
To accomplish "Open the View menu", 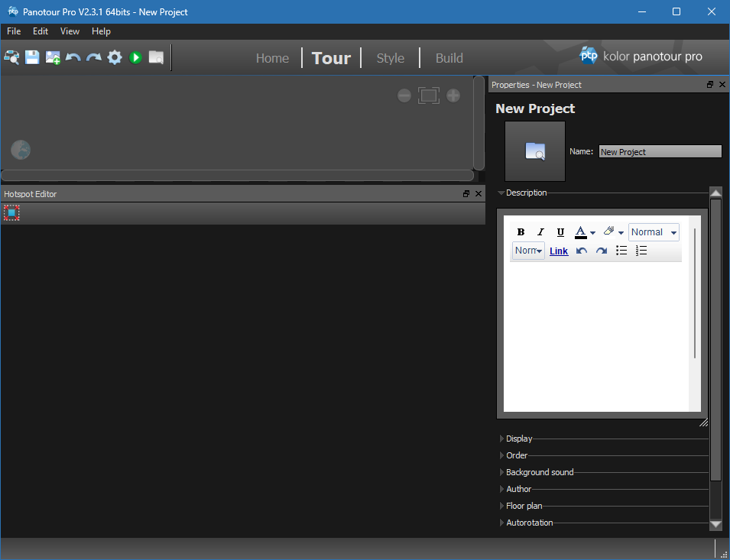I will [70, 31].
